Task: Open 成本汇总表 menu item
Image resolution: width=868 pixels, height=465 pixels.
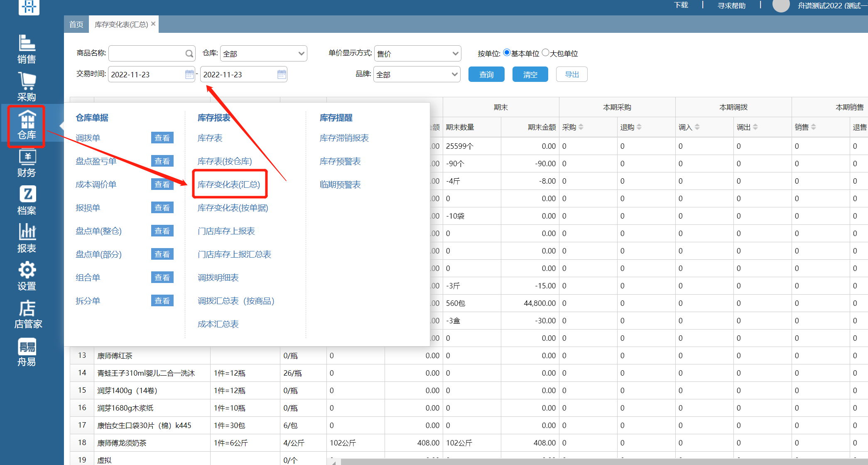Action: (x=218, y=324)
